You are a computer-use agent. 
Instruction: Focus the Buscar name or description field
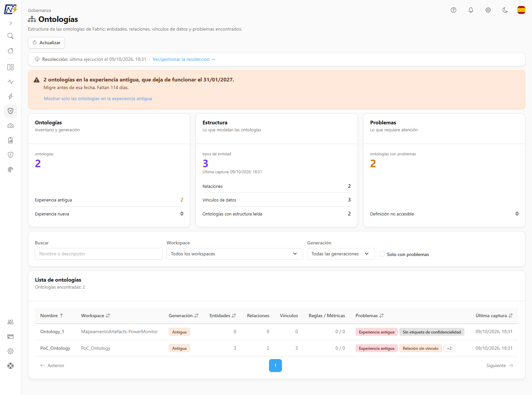(99, 254)
